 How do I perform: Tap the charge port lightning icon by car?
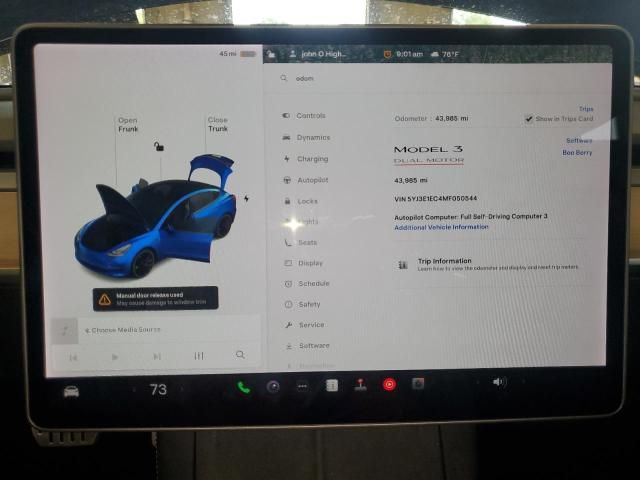point(247,199)
